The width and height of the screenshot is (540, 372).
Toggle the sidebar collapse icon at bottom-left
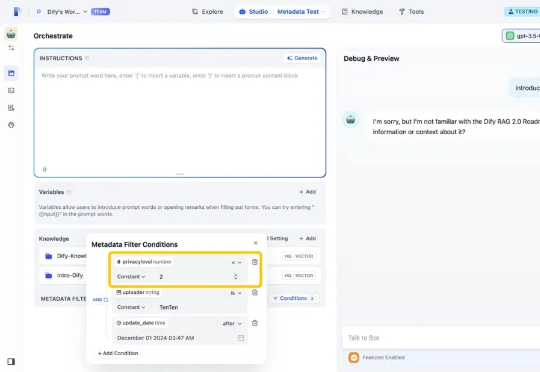tap(11, 361)
